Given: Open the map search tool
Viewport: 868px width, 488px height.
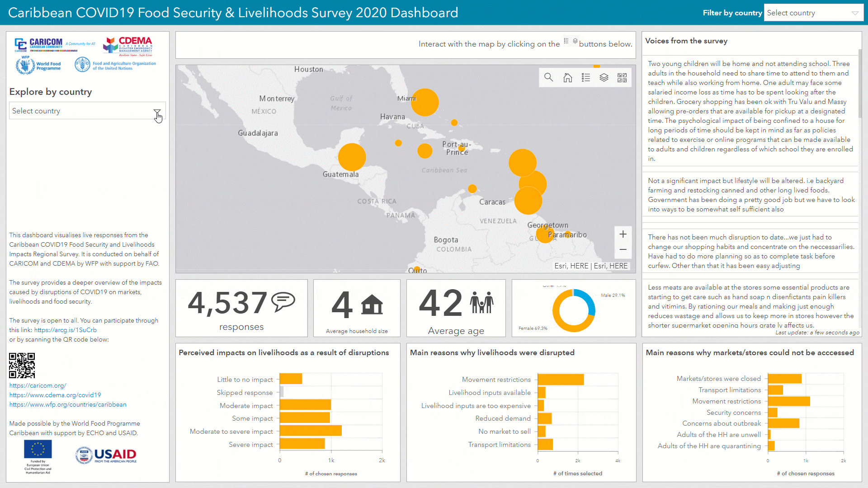Looking at the screenshot, I should coord(548,77).
